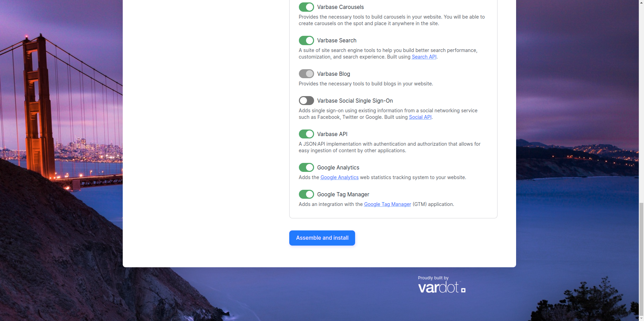Disable the Varbase Carousels toggle

tap(306, 7)
